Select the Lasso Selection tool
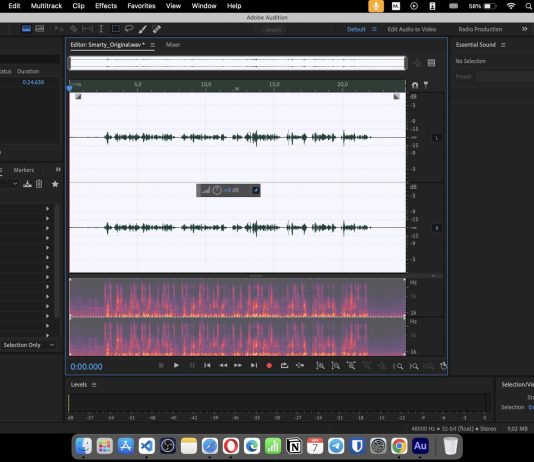 coord(129,29)
